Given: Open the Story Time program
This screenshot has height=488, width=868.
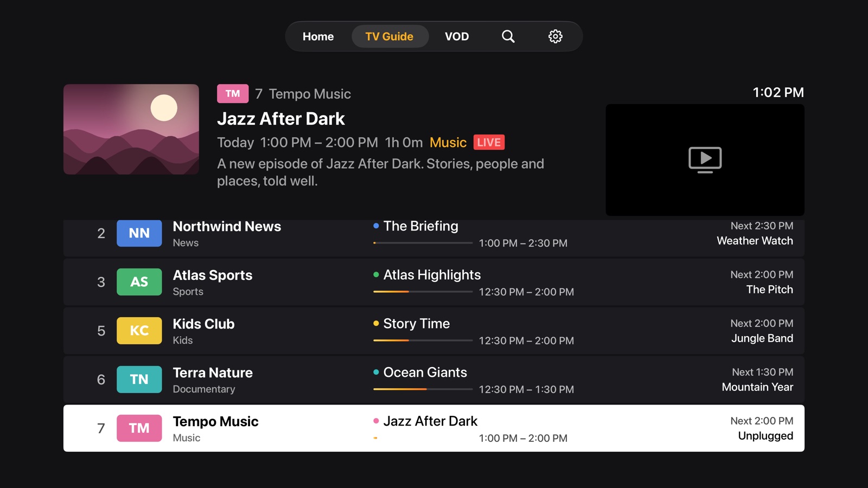Looking at the screenshot, I should click(x=417, y=324).
